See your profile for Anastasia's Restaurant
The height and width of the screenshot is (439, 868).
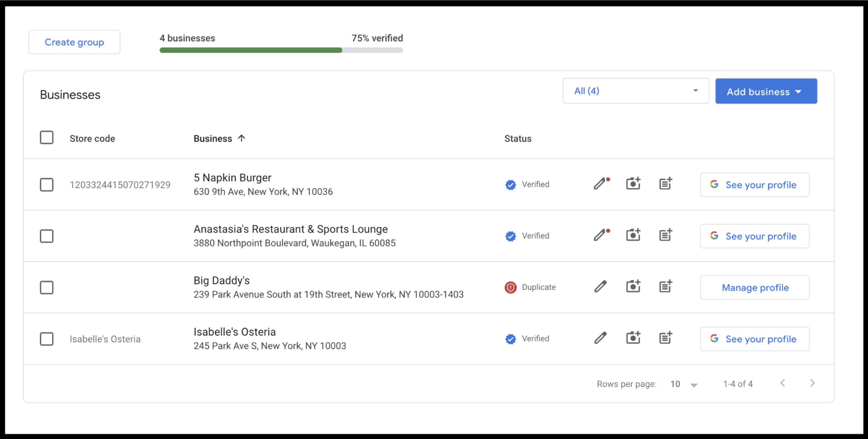click(x=754, y=236)
